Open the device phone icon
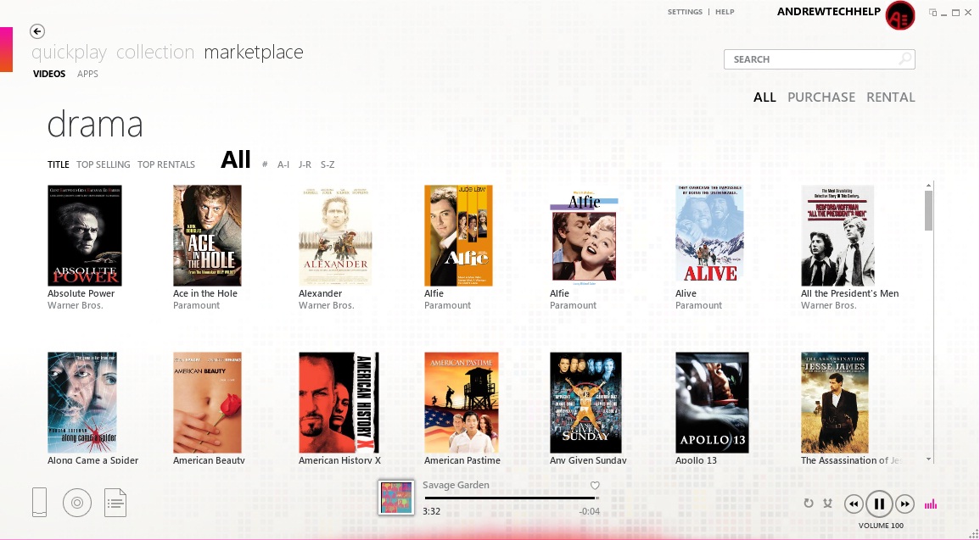This screenshot has height=540, width=980. [39, 502]
